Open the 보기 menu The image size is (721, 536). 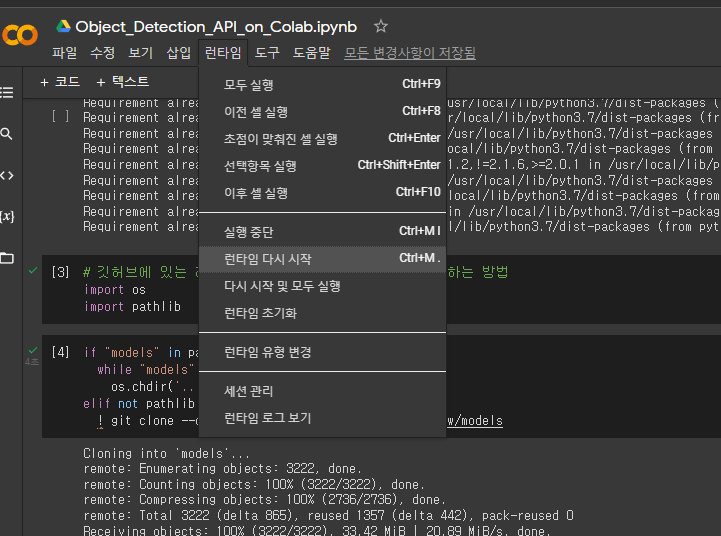tap(140, 52)
